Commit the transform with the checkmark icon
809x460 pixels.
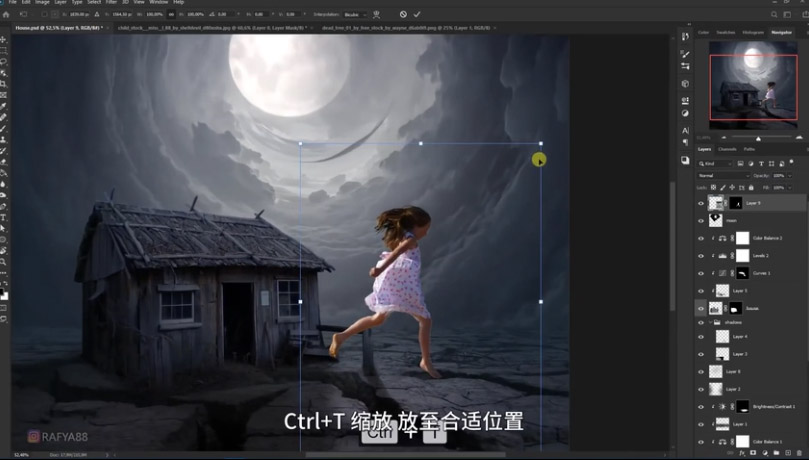(x=417, y=14)
